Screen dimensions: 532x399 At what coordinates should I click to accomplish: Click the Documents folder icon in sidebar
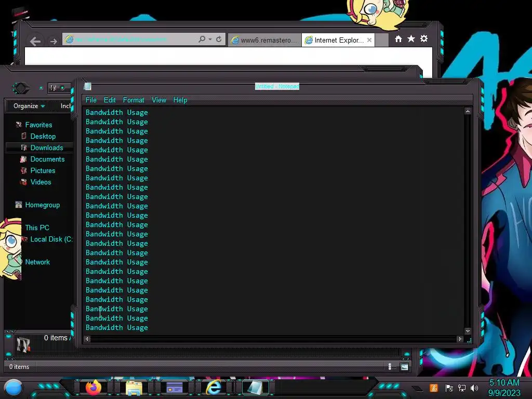pos(23,159)
